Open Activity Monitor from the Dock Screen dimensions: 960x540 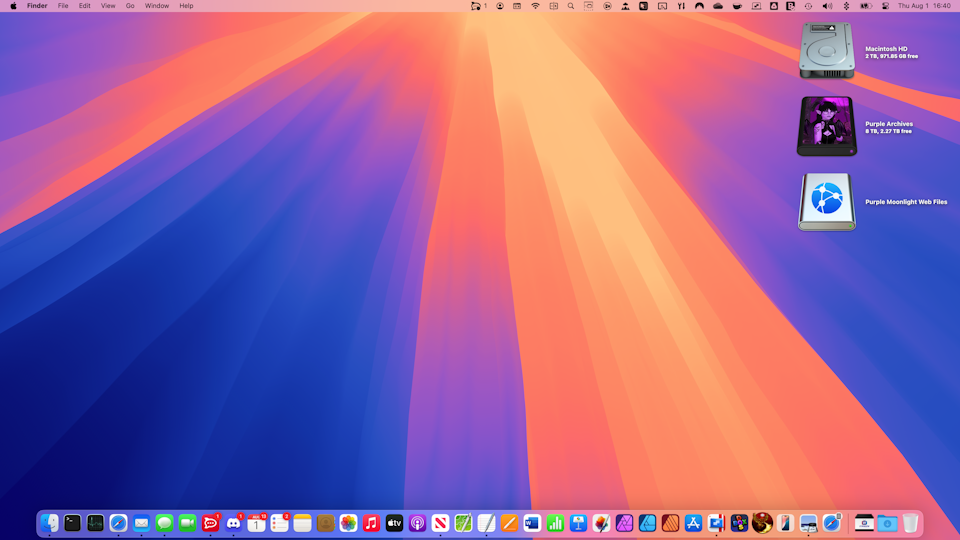coord(96,523)
